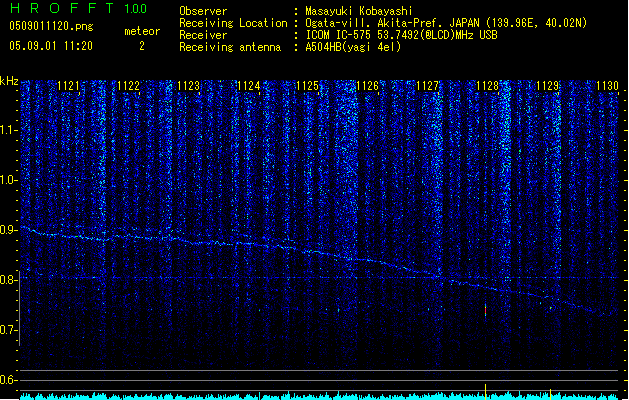
Task: Click the timestamp 05.09.01 11:20
Action: [x=51, y=46]
